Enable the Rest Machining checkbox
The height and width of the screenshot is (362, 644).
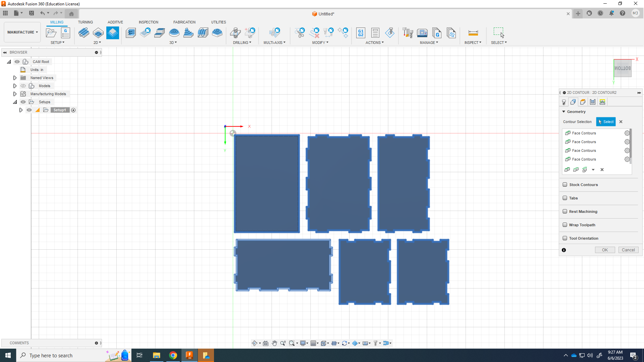(x=566, y=212)
